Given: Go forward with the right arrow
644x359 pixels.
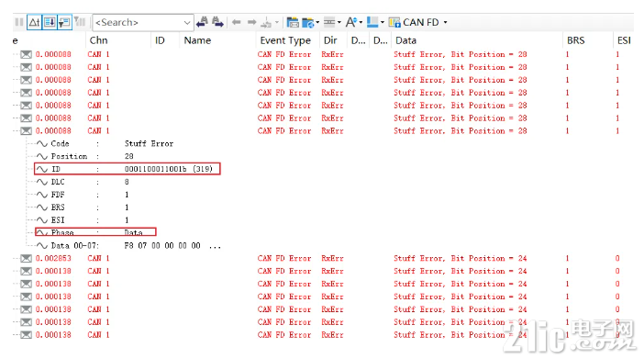Looking at the screenshot, I should [251, 22].
